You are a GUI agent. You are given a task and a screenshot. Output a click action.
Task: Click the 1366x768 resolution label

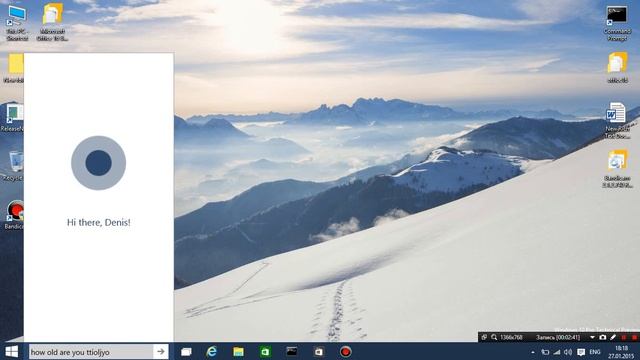[511, 337]
